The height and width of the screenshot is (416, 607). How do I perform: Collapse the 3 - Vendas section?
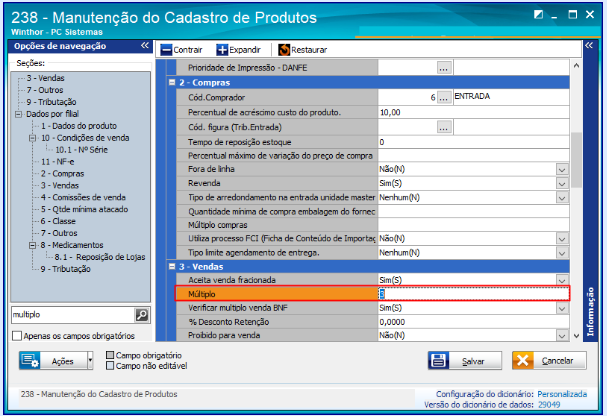(x=172, y=267)
